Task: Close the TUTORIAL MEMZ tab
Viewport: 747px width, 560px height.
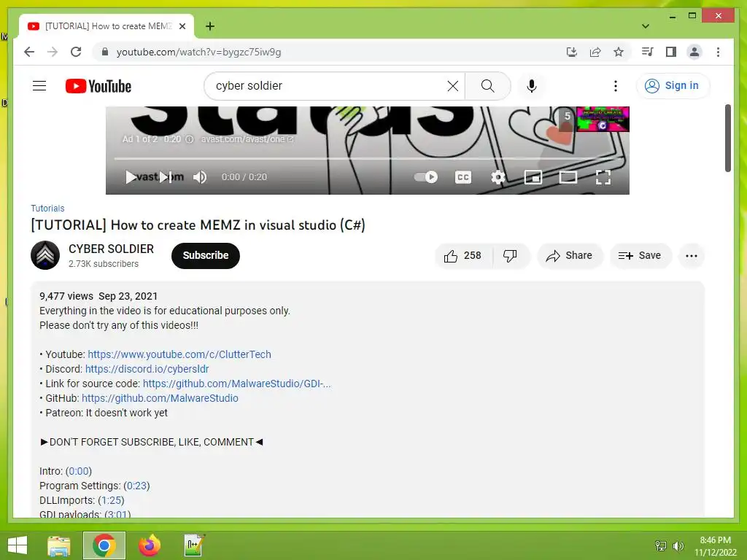Action: 182,26
